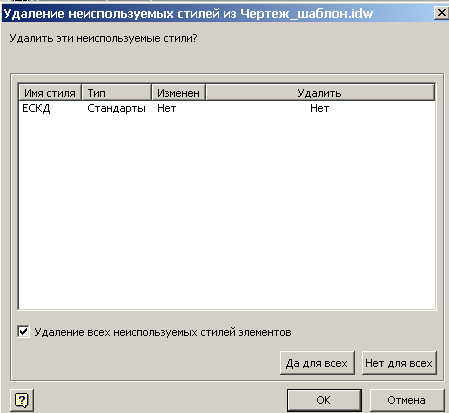
Task: Sort by the 'Тип' column header
Action: 116,93
